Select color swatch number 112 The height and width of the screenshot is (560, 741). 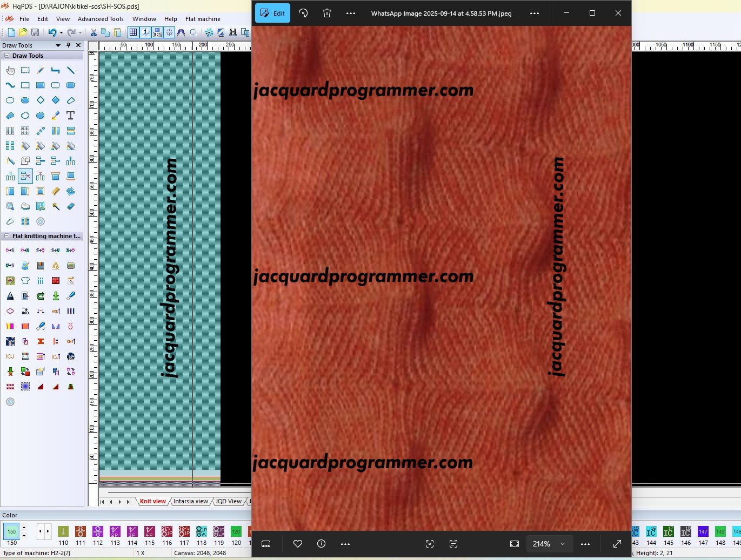(98, 532)
